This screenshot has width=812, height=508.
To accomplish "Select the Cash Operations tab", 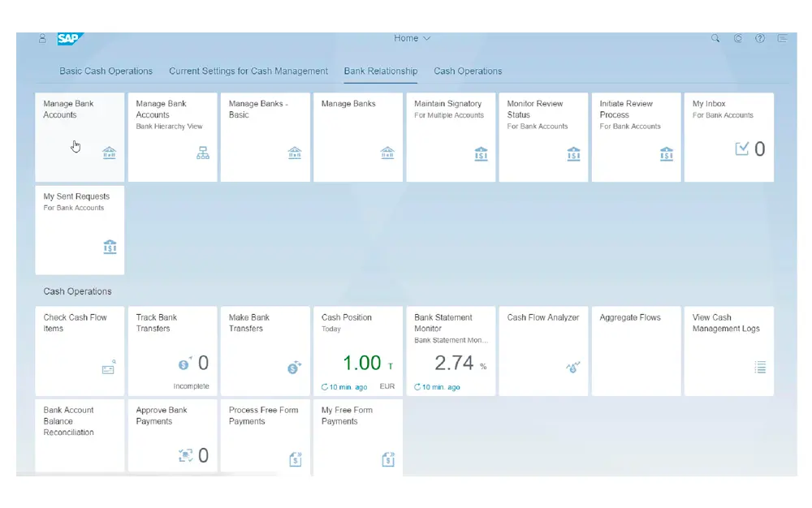I will (468, 71).
